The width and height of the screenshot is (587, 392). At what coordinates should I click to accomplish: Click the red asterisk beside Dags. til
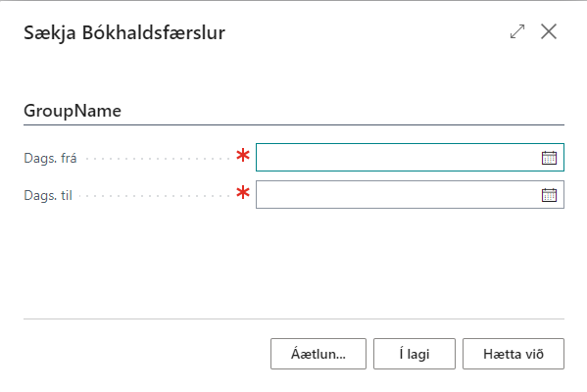(243, 192)
